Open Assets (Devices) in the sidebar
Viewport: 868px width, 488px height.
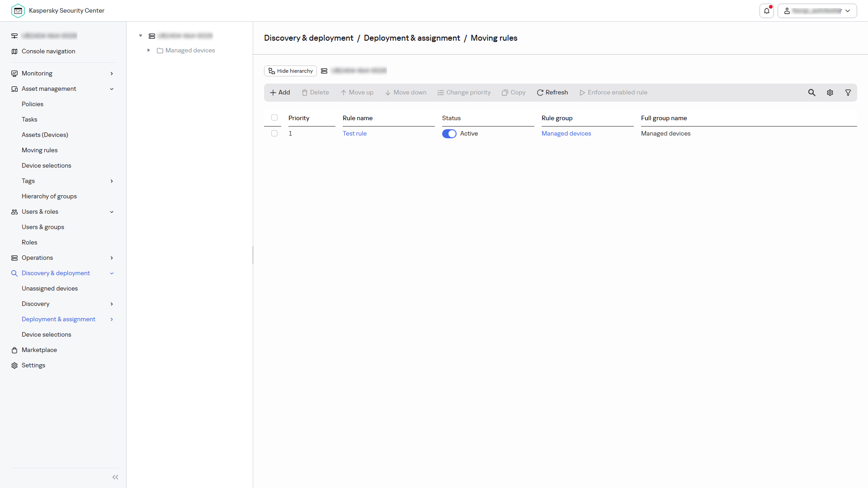(x=45, y=135)
